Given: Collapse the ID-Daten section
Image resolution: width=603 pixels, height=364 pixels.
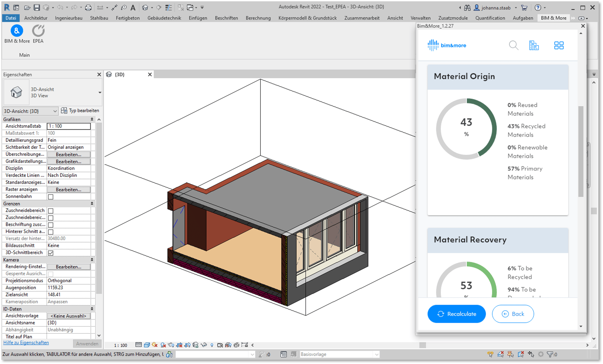Looking at the screenshot, I should pyautogui.click(x=92, y=309).
